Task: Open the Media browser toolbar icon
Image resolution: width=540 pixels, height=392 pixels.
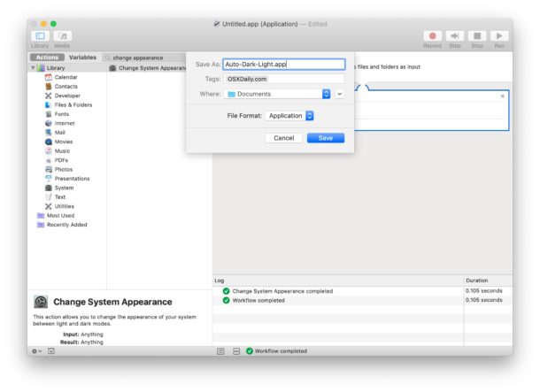Action: pyautogui.click(x=62, y=35)
